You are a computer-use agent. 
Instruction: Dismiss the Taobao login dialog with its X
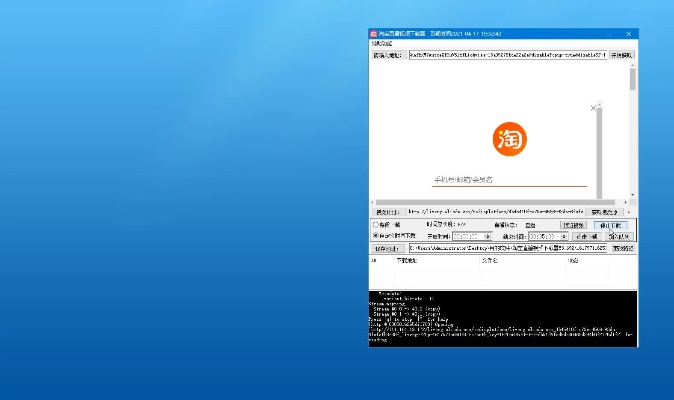pyautogui.click(x=593, y=108)
